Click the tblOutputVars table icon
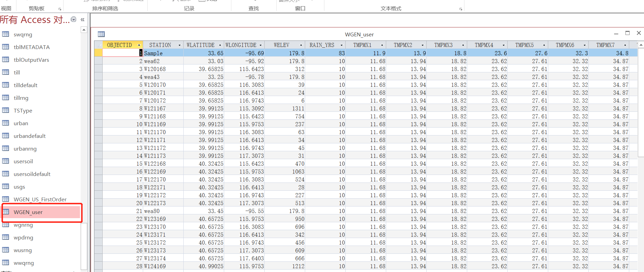Image resolution: width=644 pixels, height=272 pixels. pos(5,60)
